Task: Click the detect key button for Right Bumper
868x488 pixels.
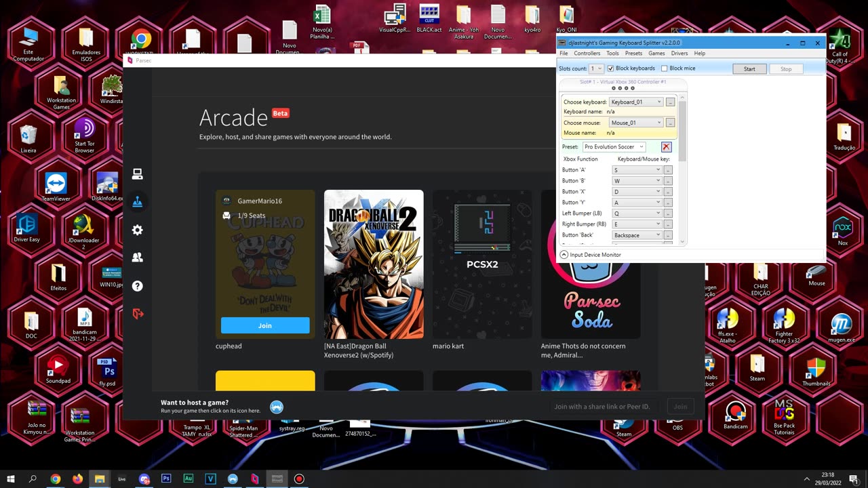Action: click(668, 224)
